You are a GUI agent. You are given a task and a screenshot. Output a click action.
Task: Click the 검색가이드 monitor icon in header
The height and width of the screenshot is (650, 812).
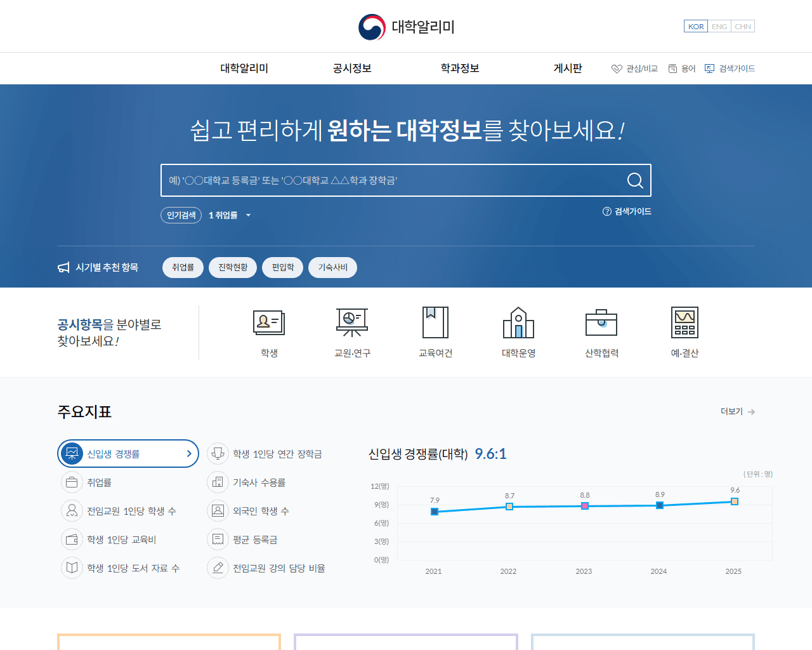(710, 69)
